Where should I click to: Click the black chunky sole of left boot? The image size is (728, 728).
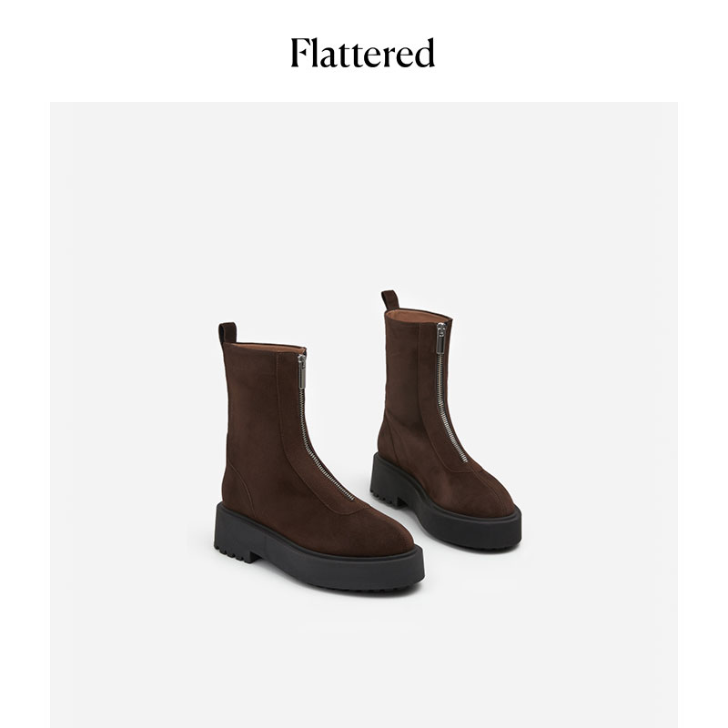(320, 557)
